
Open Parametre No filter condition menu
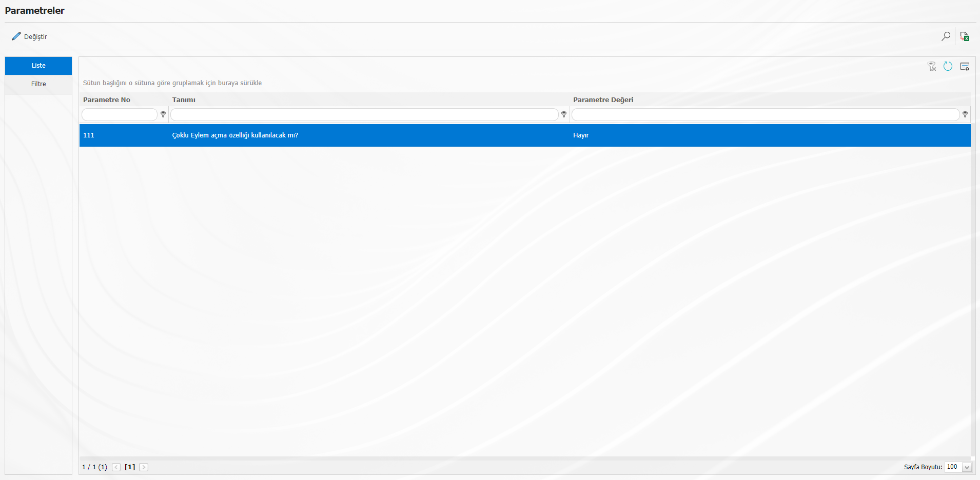(x=163, y=114)
